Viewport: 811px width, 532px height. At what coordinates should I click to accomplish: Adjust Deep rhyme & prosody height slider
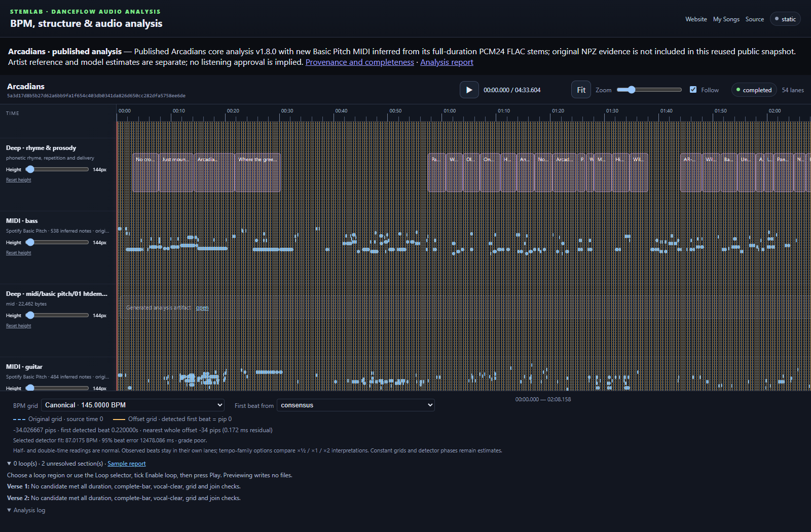[57, 169]
